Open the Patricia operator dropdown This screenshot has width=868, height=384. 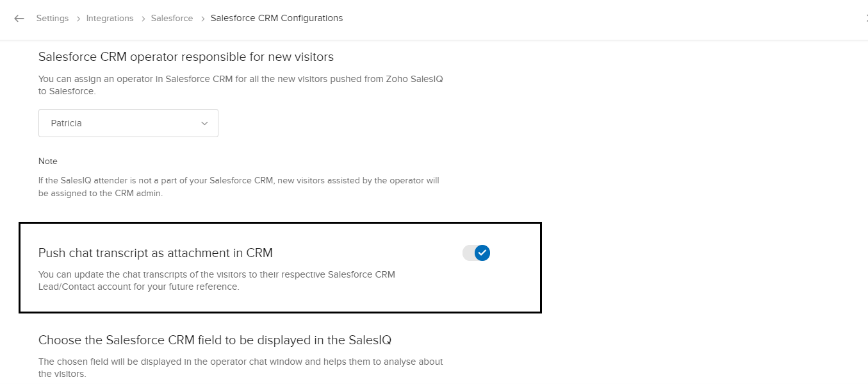pyautogui.click(x=128, y=123)
